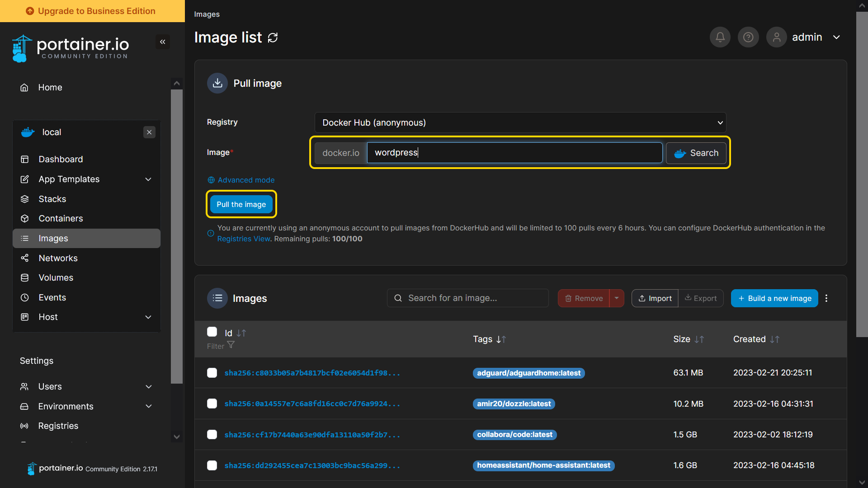Switch to Advanced mode
The height and width of the screenshot is (488, 868).
click(x=241, y=180)
